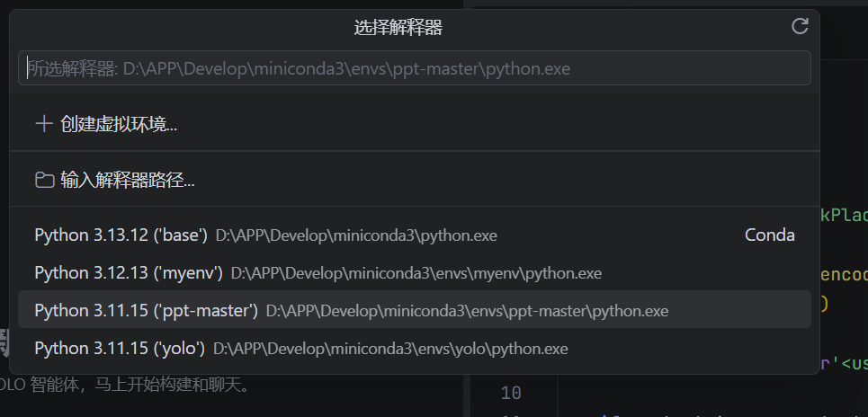Pick Python 3.12.13 ('myenv') interpreter
The width and height of the screenshot is (868, 417).
click(129, 272)
